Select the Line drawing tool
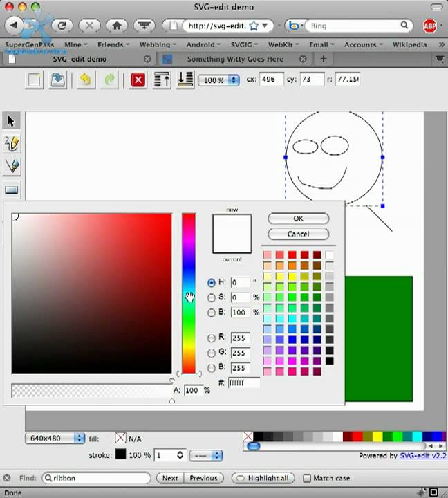Screen dimensions: 448x498 click(x=12, y=167)
